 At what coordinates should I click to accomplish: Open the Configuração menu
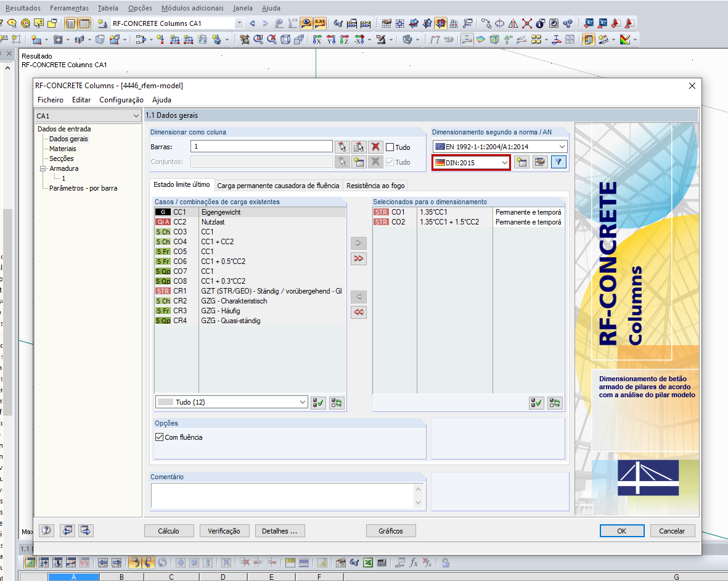pyautogui.click(x=121, y=100)
